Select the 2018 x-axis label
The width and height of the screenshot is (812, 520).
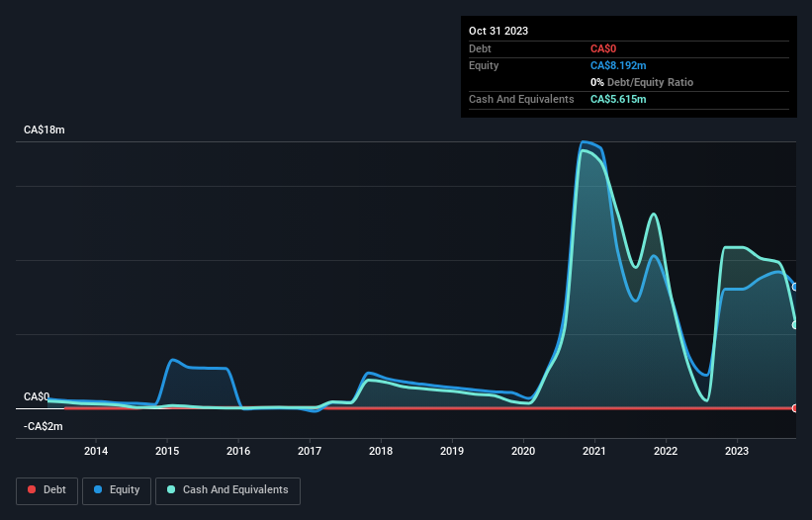pyautogui.click(x=381, y=451)
